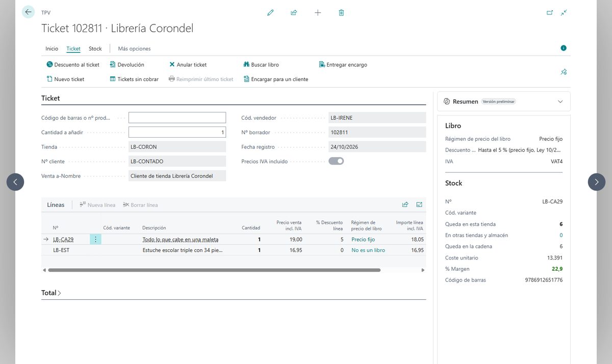Image resolution: width=612 pixels, height=364 pixels.
Task: Select the Ticket tab
Action: tap(73, 48)
